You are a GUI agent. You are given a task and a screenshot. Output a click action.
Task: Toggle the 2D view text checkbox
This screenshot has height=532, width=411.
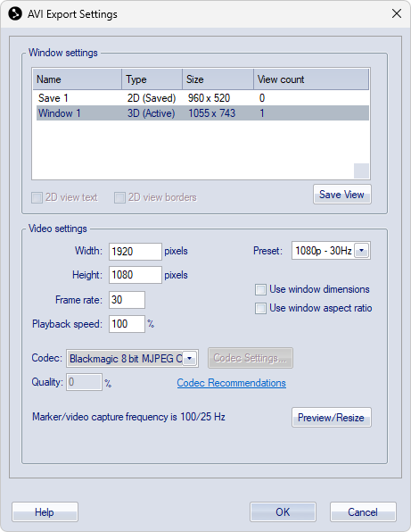point(37,197)
